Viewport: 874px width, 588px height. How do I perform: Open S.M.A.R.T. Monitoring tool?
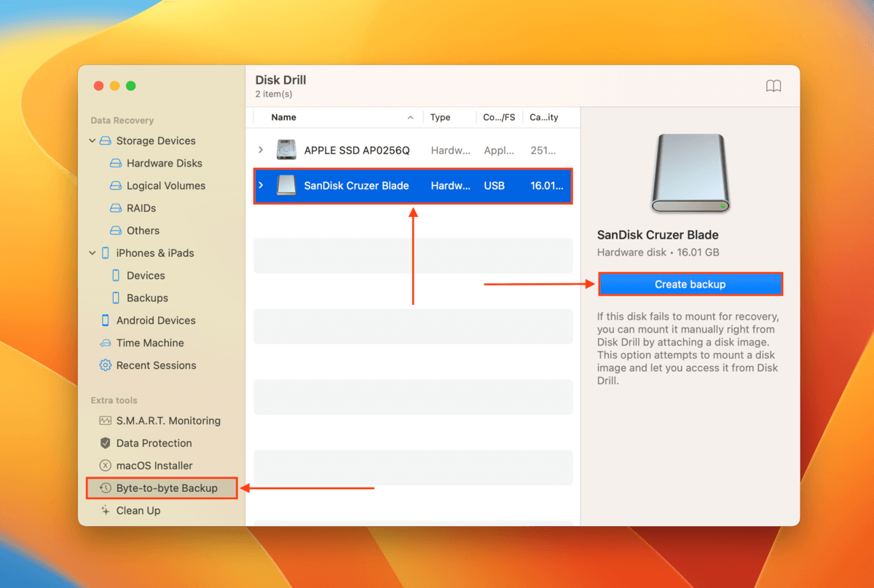(168, 421)
